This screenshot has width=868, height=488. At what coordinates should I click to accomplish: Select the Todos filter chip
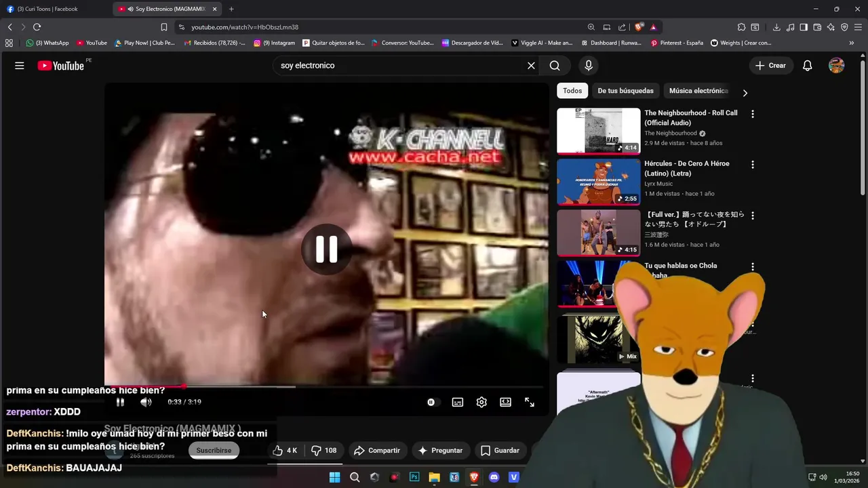pyautogui.click(x=572, y=91)
